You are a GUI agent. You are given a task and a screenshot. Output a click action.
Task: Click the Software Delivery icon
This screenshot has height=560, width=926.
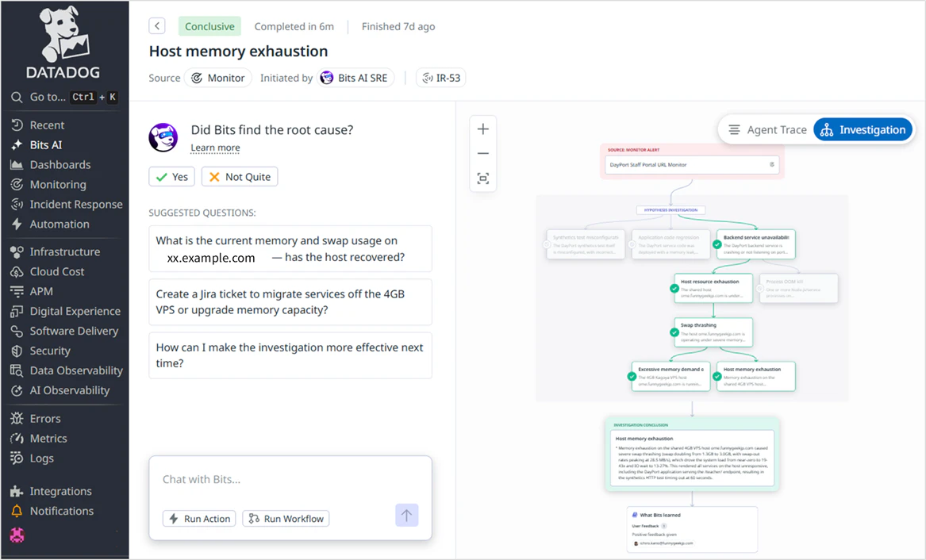[17, 331]
